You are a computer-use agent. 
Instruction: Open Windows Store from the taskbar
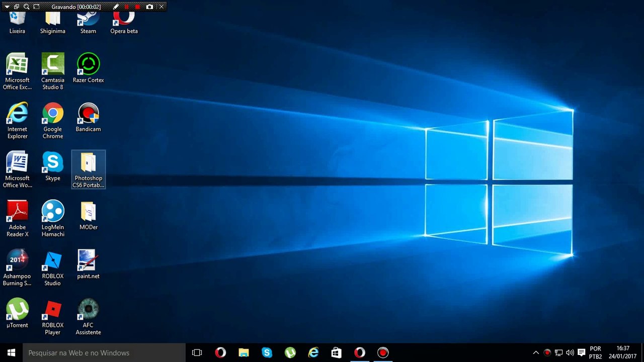point(336,352)
